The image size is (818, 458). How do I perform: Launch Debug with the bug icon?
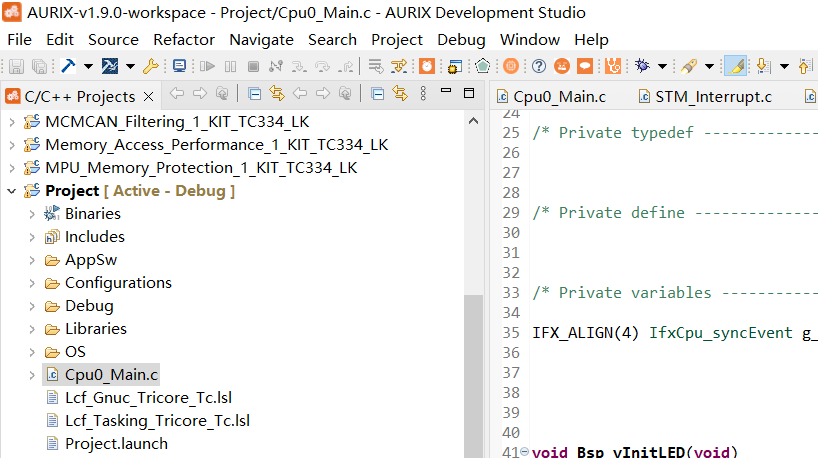pyautogui.click(x=642, y=66)
